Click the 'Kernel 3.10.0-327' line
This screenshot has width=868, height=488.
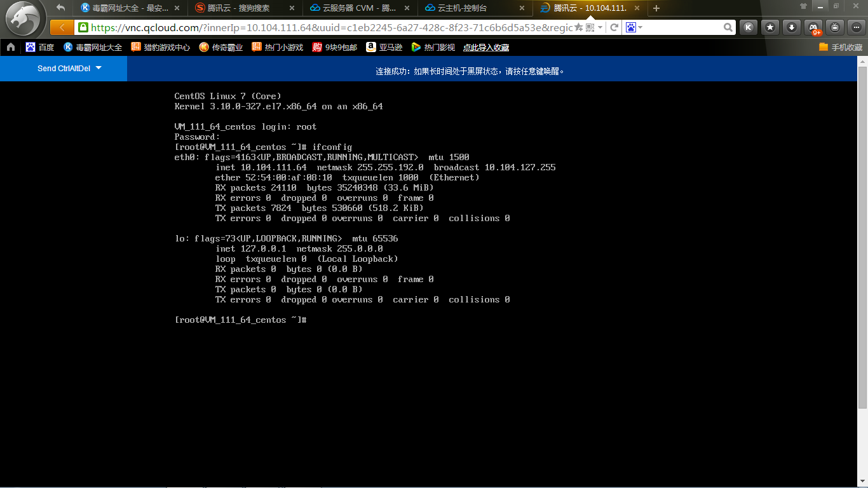click(278, 106)
